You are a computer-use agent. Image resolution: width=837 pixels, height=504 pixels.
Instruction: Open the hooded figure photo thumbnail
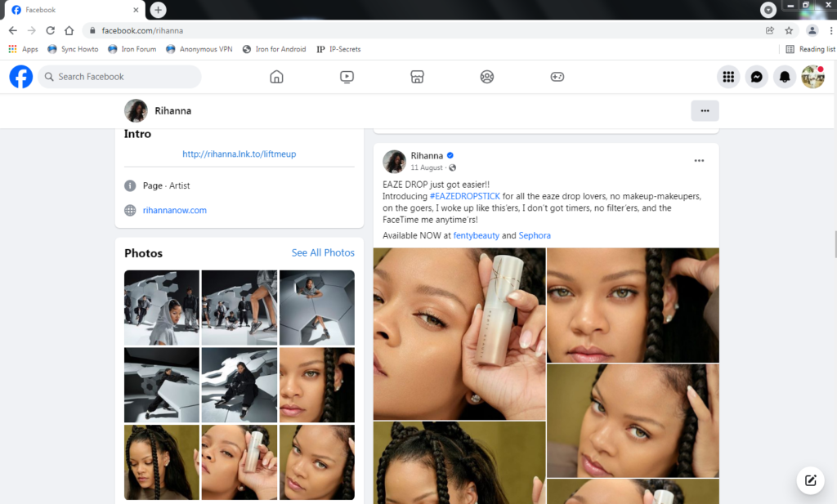tap(162, 308)
